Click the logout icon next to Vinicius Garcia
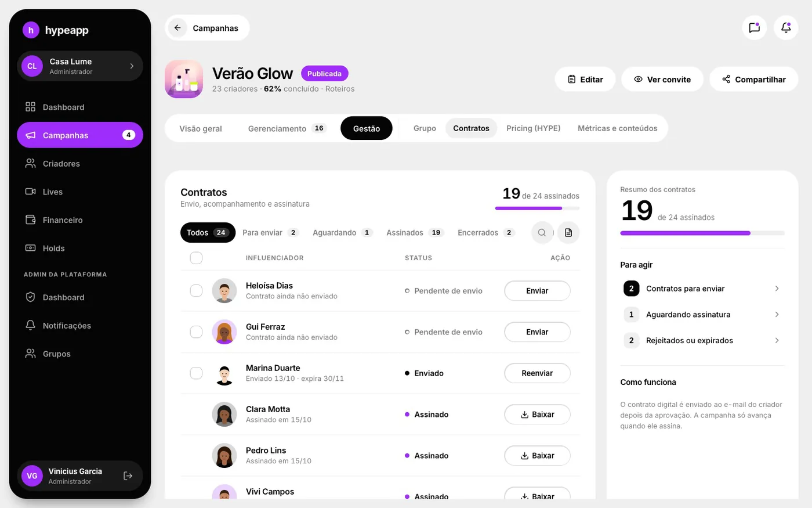 pyautogui.click(x=128, y=476)
